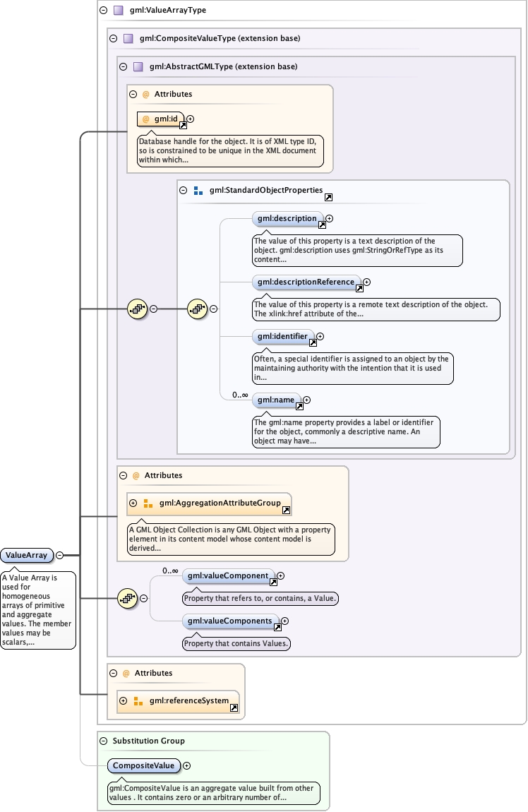Image resolution: width=528 pixels, height=812 pixels.
Task: Click the link arrow icon on gml:name
Action: coord(299,406)
